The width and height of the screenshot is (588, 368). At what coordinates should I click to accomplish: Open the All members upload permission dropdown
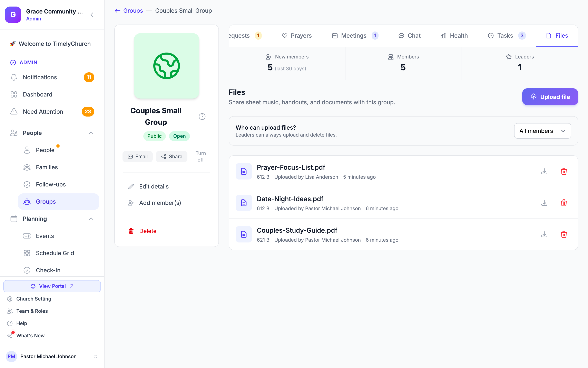[x=542, y=131]
